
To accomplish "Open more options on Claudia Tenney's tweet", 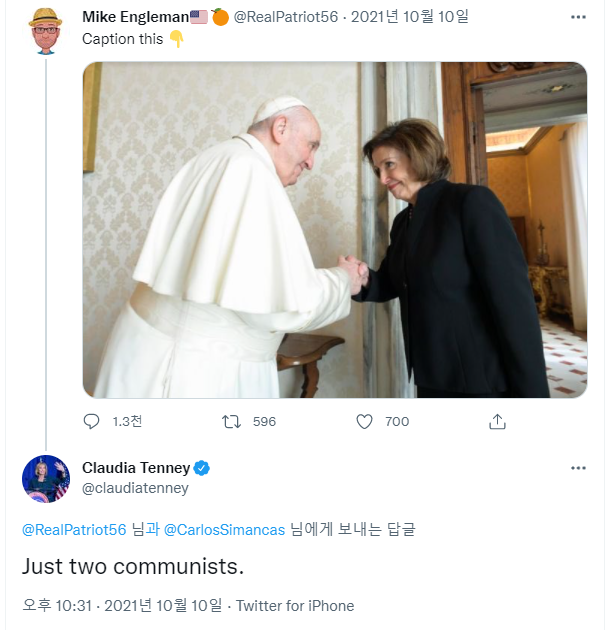I will pyautogui.click(x=578, y=468).
